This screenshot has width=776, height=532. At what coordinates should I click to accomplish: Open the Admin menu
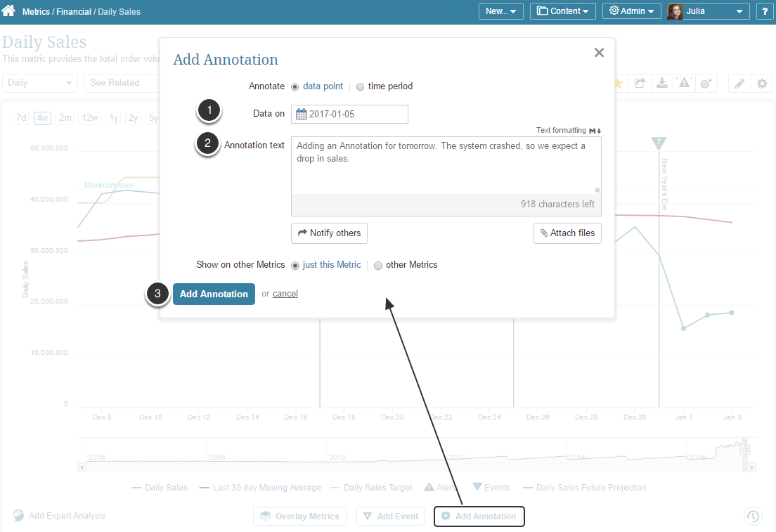coord(631,11)
